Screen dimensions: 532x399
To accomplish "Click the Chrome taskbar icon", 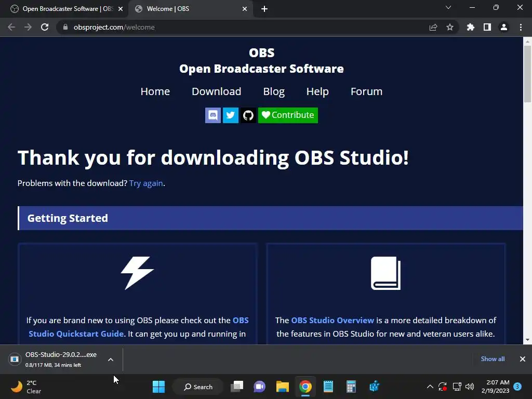I will (x=305, y=387).
